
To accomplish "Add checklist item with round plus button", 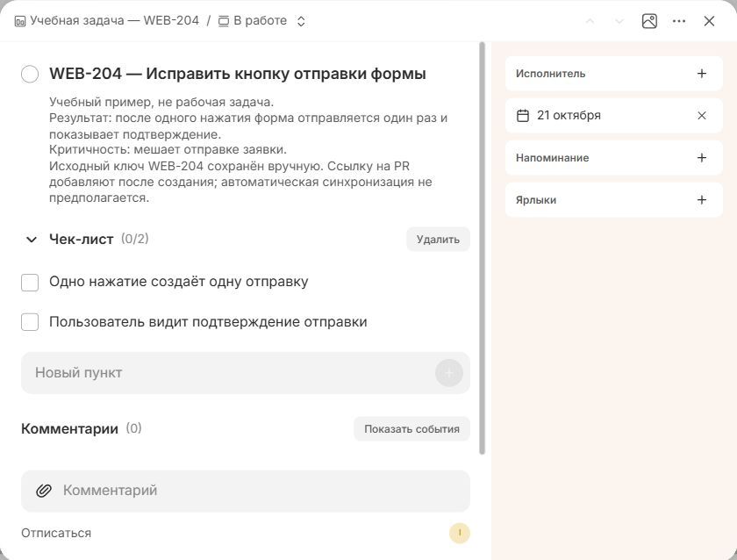I will pyautogui.click(x=449, y=373).
